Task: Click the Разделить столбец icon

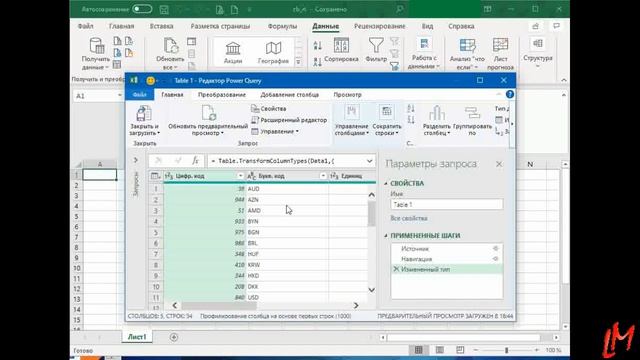Action: (437, 113)
